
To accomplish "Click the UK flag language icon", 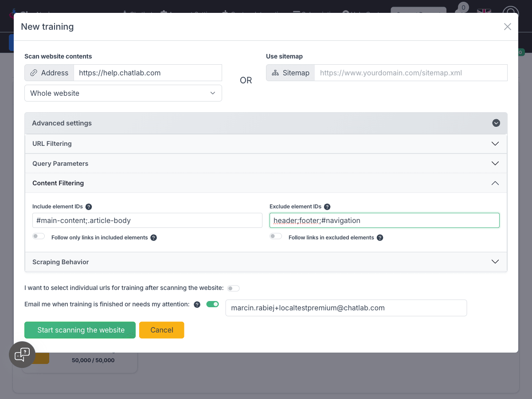I will click(x=484, y=12).
